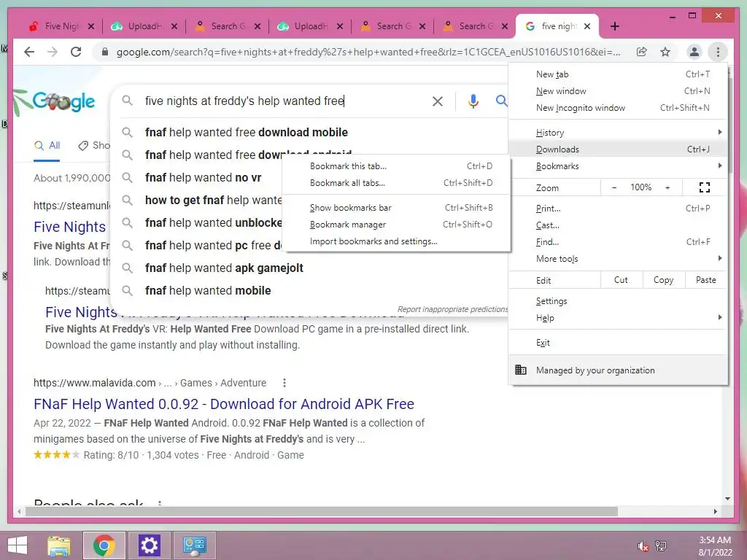Expand the Bookmarks submenu
747x560 pixels.
pyautogui.click(x=618, y=166)
